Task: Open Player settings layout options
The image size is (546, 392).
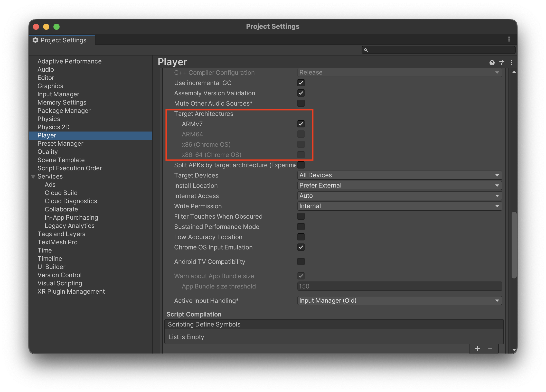Action: coord(502,63)
